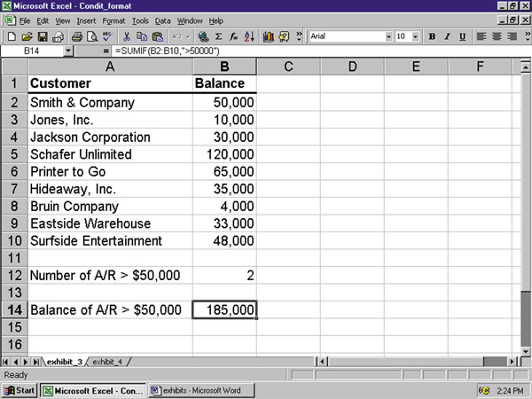Open the Paste Function fx tool

pos(232,36)
